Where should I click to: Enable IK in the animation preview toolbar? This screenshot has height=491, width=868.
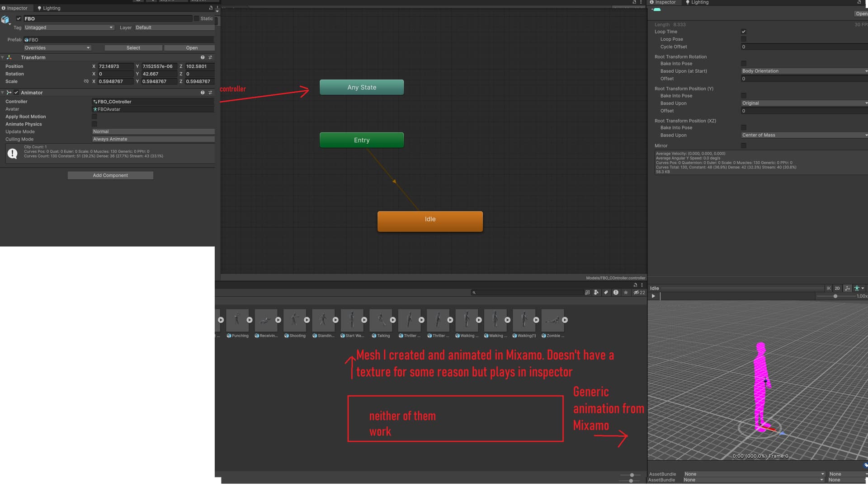tap(828, 288)
